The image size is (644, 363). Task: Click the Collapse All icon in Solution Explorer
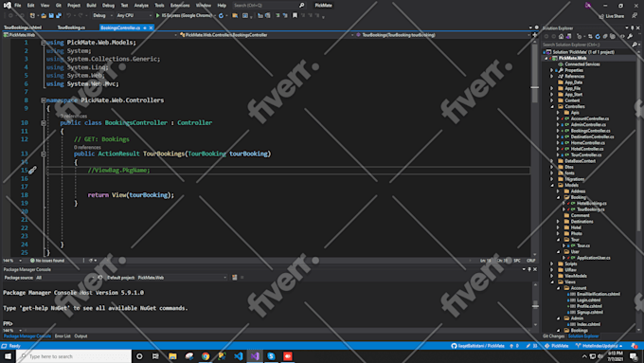605,37
